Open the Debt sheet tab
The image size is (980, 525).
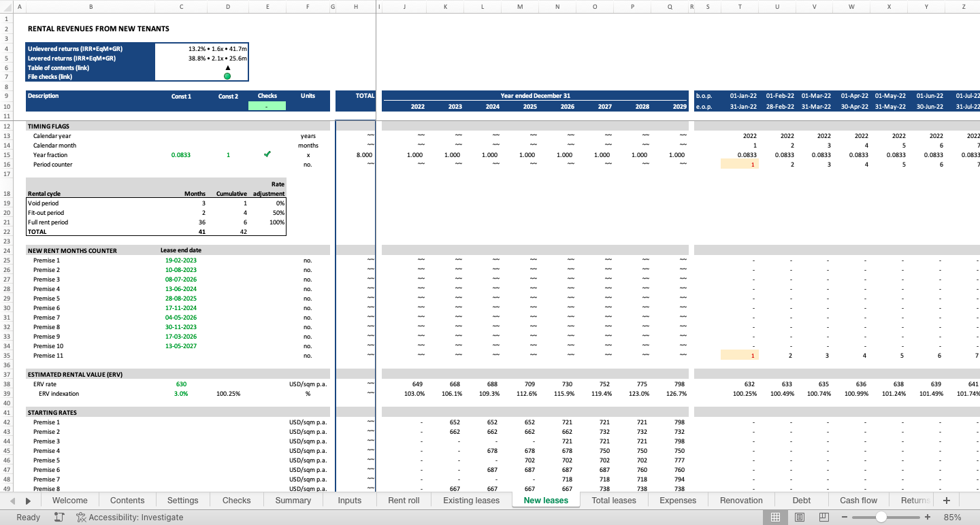click(x=802, y=500)
